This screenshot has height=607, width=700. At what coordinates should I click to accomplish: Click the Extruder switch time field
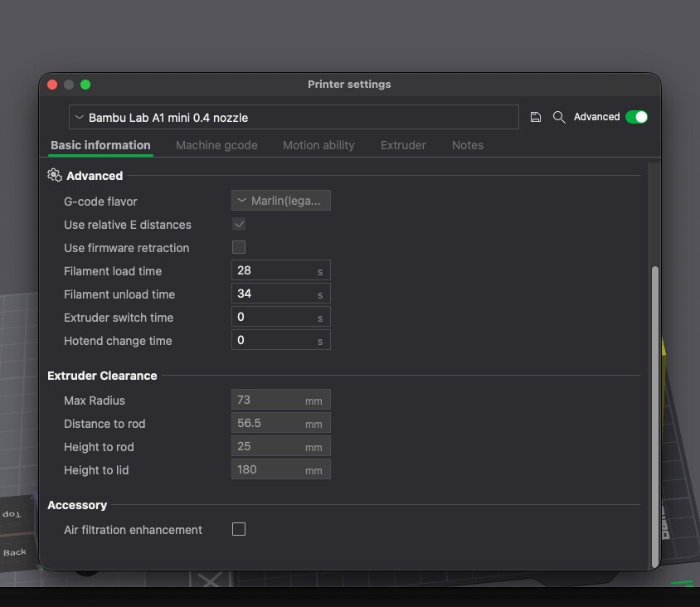point(281,317)
